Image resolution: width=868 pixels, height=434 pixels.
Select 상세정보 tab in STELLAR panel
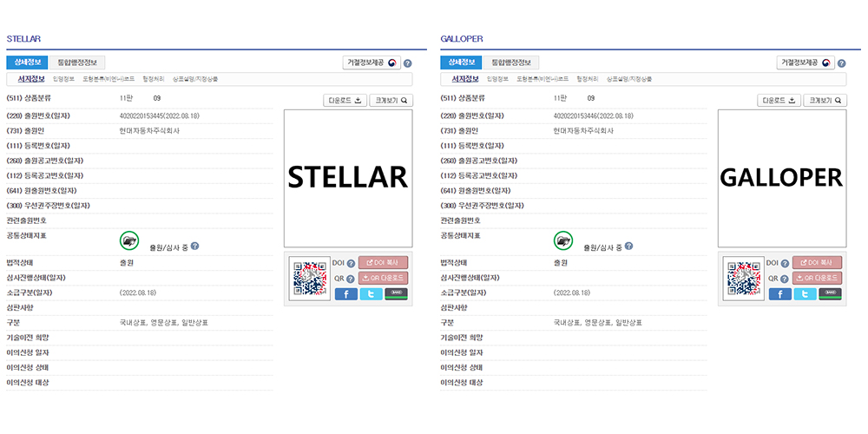click(27, 62)
